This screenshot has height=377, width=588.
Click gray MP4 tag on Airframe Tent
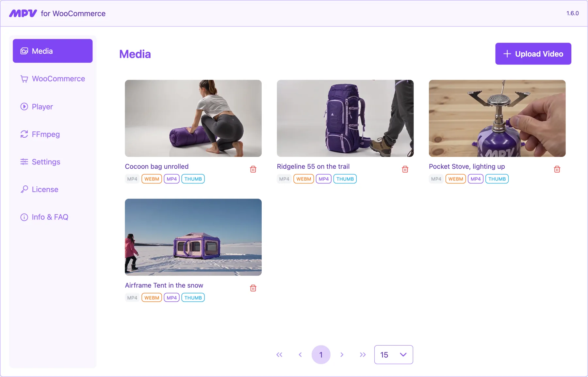132,298
